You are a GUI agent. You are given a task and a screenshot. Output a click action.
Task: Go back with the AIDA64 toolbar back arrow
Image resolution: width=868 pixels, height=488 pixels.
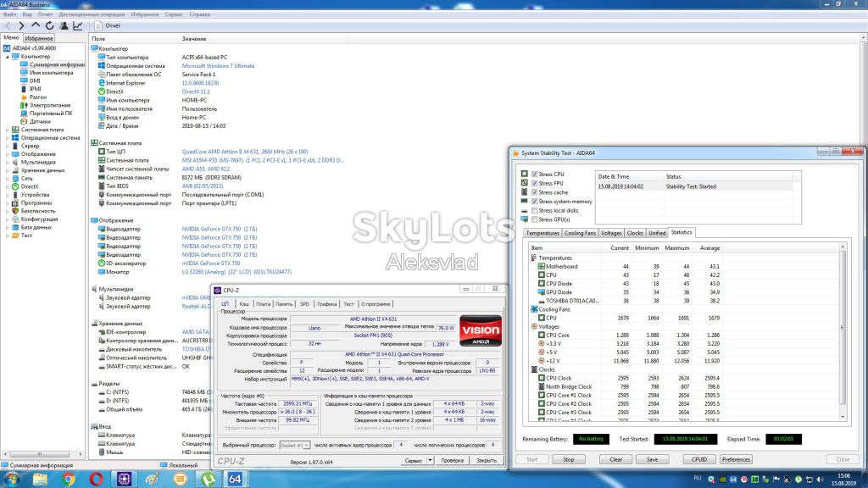[x=8, y=25]
